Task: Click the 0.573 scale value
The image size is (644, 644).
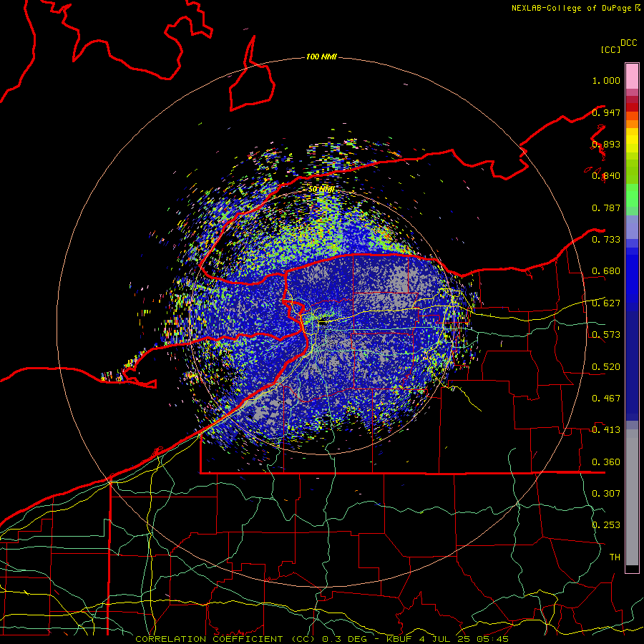Action: point(606,334)
